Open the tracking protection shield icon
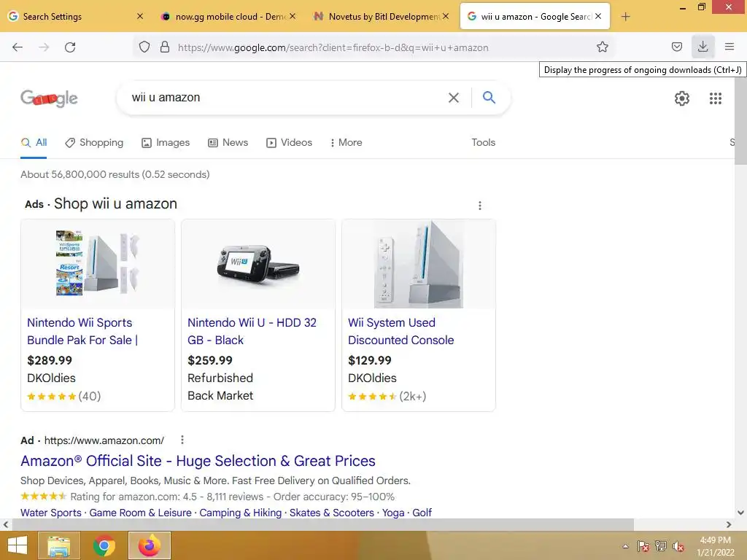747x560 pixels. (x=144, y=47)
